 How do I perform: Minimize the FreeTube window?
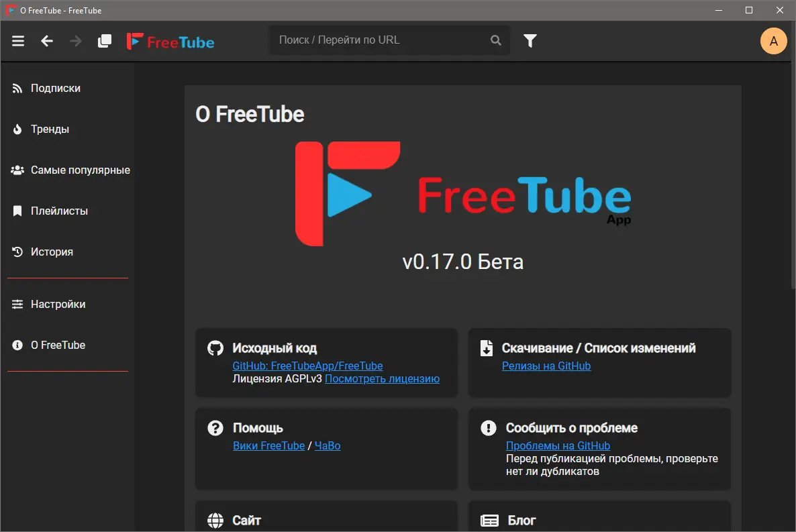719,10
